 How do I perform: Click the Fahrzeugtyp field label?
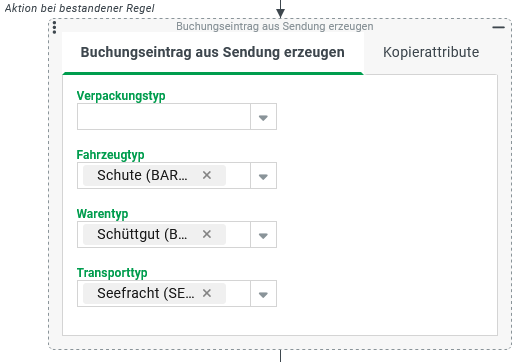click(x=110, y=155)
